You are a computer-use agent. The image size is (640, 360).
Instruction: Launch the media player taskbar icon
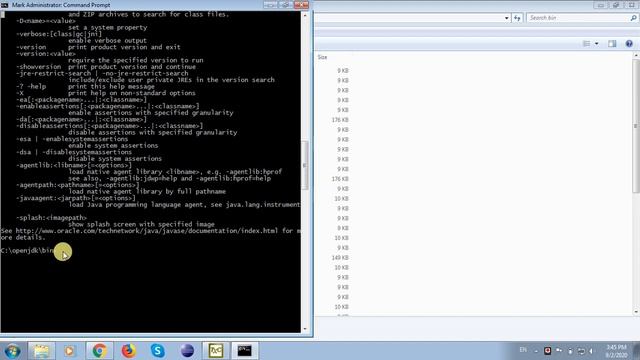(69, 351)
